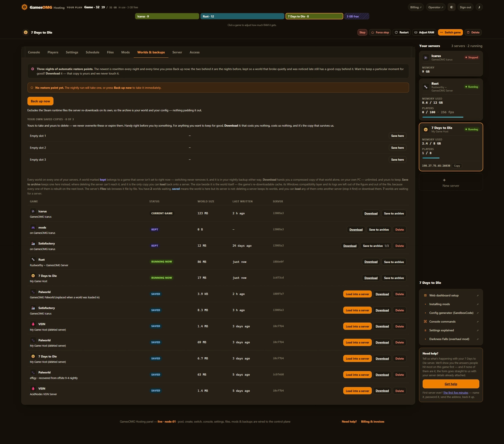Go to the Schedule tab
Viewport: 504px width, 444px height.
coord(92,52)
